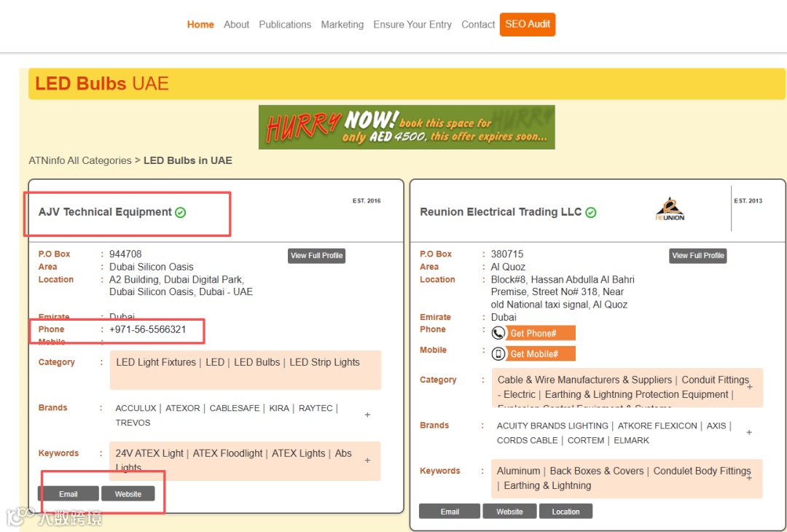787x532 pixels.
Task: Click the Condulet Body Fittings keyword
Action: click(702, 472)
